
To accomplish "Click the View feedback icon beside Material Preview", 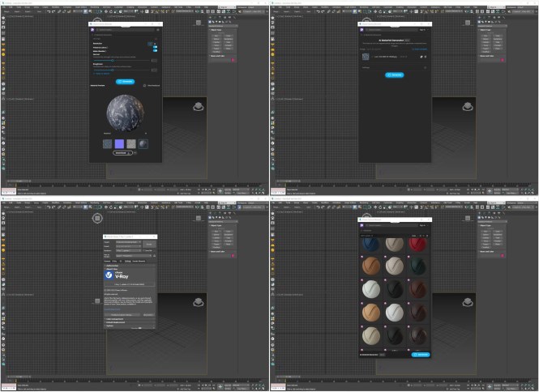I will pos(145,86).
